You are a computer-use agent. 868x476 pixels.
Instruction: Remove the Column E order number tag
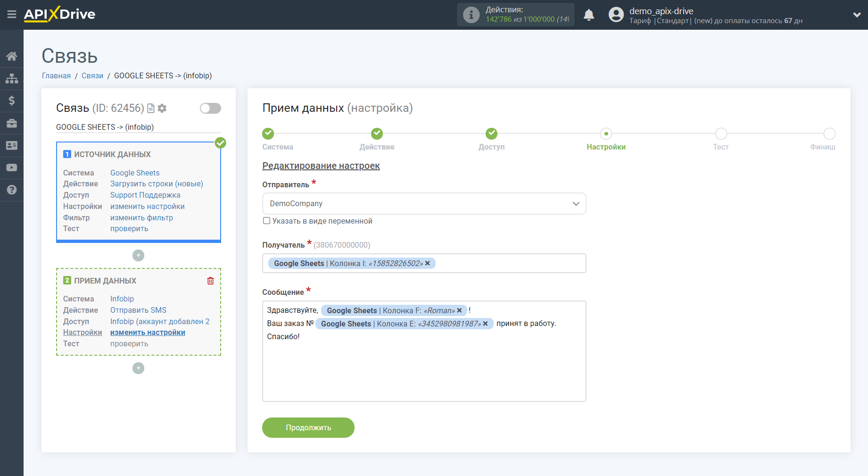coord(485,324)
